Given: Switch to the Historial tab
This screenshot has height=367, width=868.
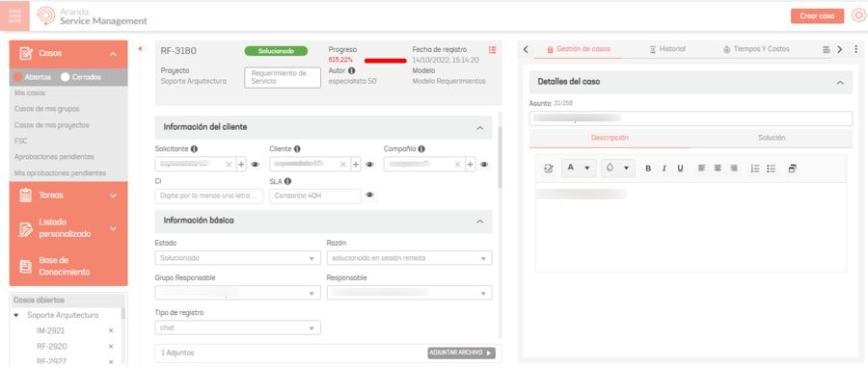Looking at the screenshot, I should [x=667, y=49].
